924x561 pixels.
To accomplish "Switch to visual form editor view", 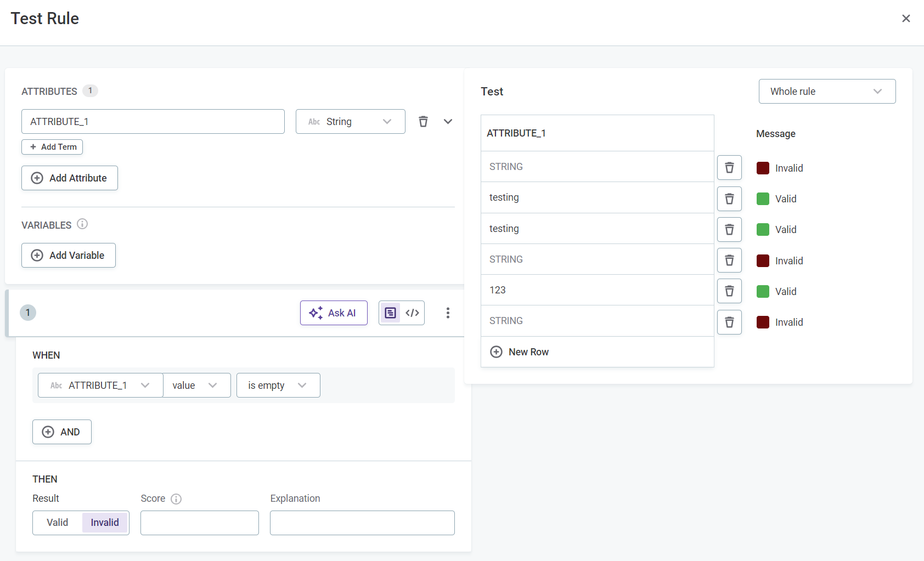I will [390, 313].
